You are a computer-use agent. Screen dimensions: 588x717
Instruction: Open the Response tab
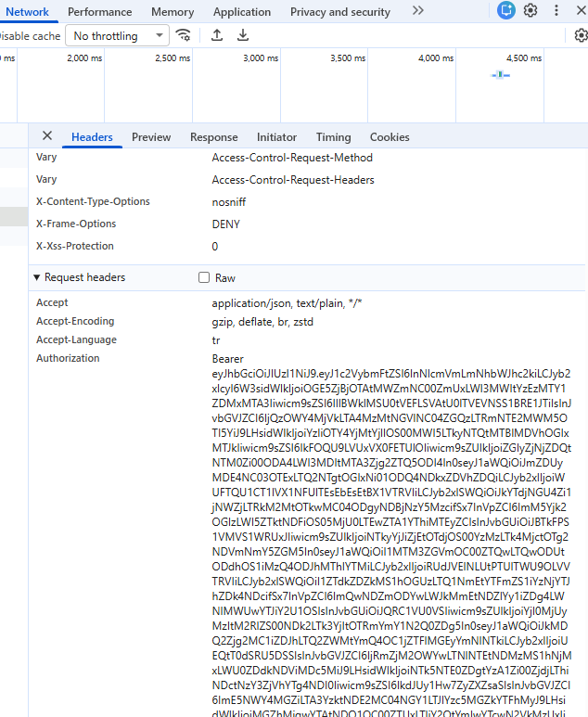pyautogui.click(x=213, y=137)
